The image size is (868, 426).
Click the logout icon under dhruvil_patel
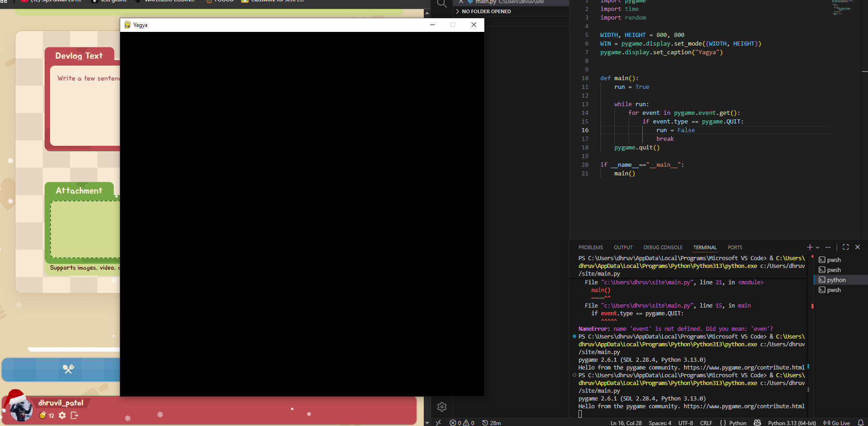[75, 415]
